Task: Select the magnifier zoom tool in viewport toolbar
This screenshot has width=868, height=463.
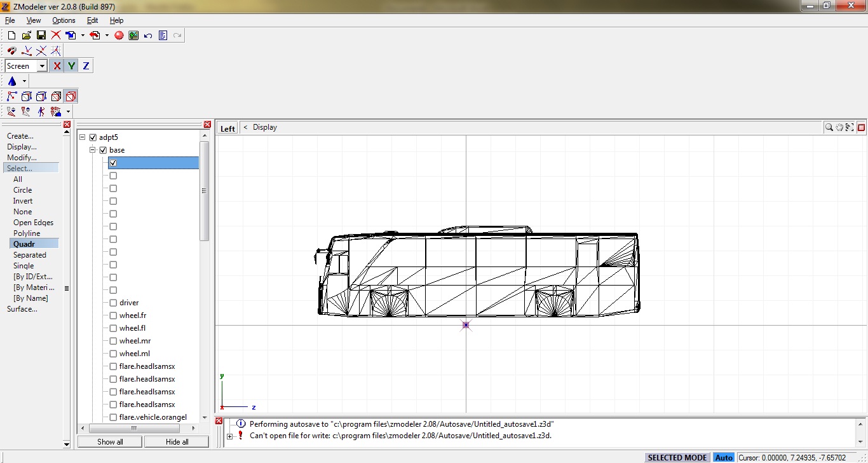Action: [x=829, y=127]
